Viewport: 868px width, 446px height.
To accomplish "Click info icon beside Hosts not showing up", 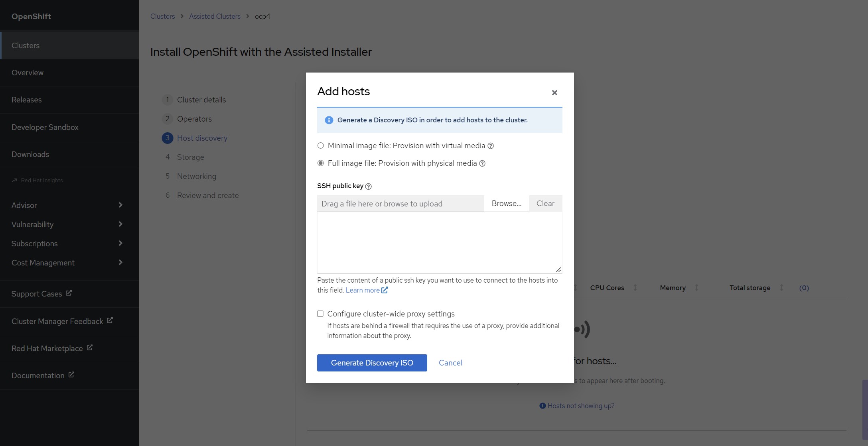I will tap(542, 406).
